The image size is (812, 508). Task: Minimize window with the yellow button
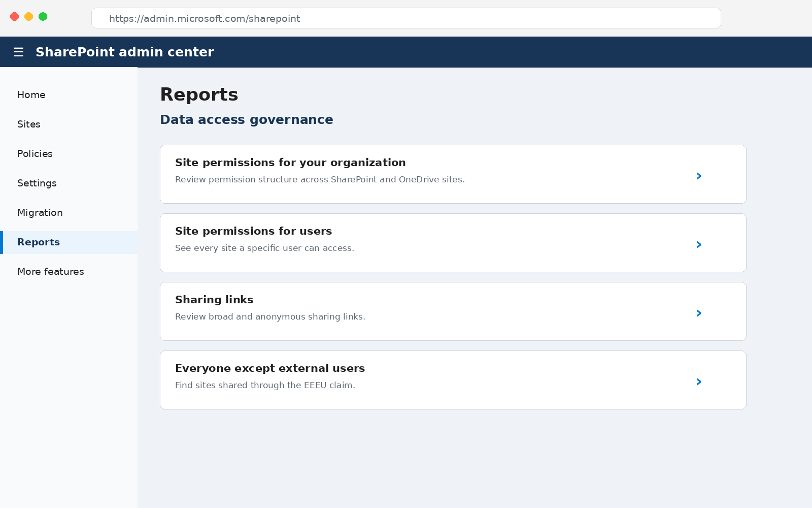[29, 17]
